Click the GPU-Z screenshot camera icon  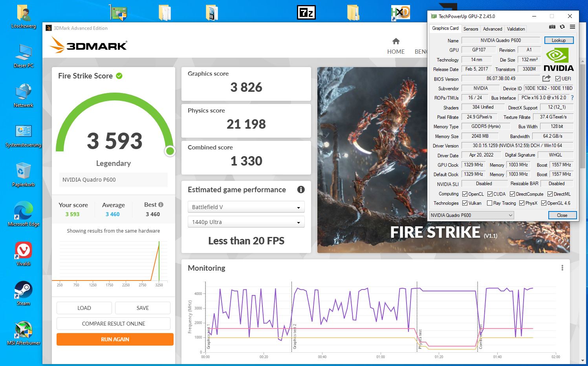pyautogui.click(x=552, y=27)
